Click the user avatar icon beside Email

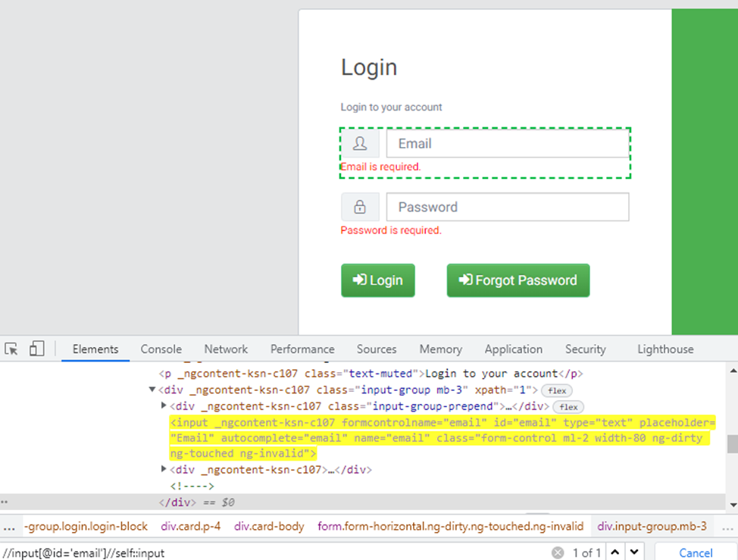pyautogui.click(x=360, y=143)
